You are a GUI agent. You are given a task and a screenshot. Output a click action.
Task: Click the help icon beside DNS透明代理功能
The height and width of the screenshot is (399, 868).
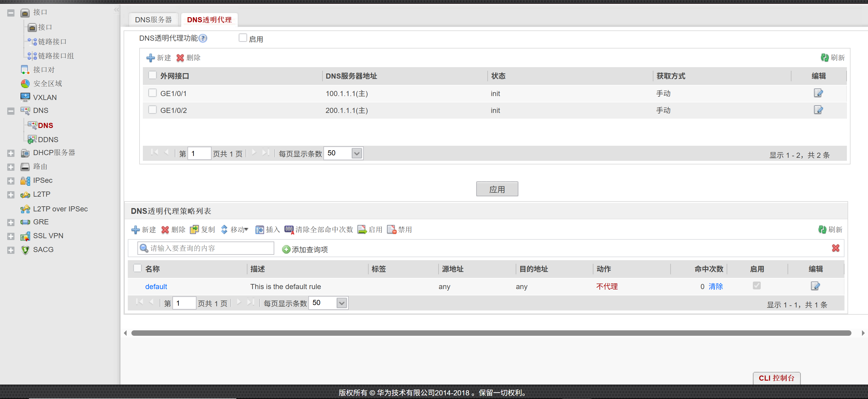203,38
